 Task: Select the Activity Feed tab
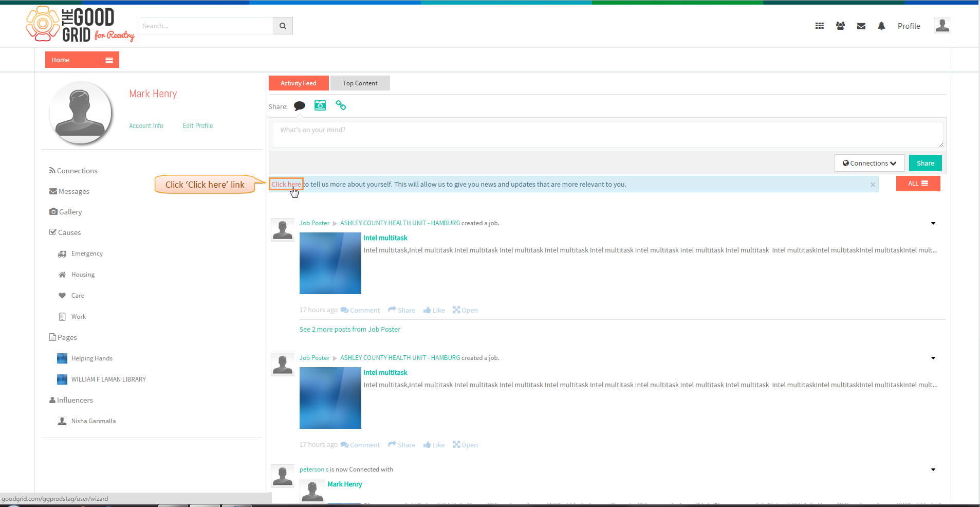pyautogui.click(x=299, y=83)
